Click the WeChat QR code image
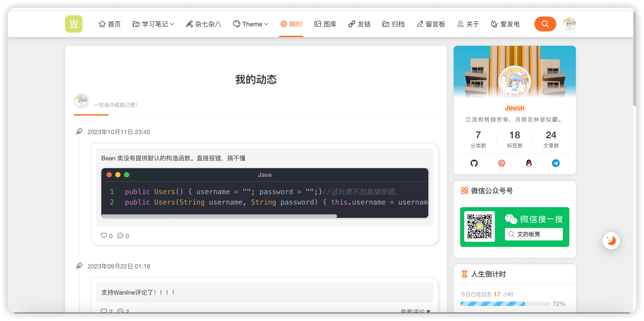This screenshot has width=644, height=321. coord(479,227)
